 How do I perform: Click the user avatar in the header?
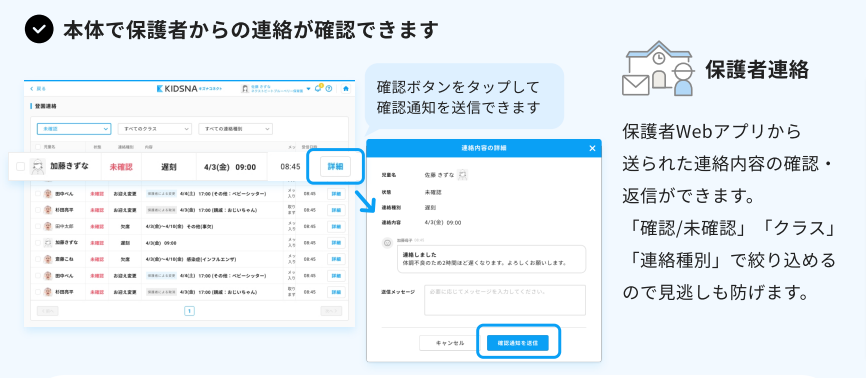tap(245, 88)
